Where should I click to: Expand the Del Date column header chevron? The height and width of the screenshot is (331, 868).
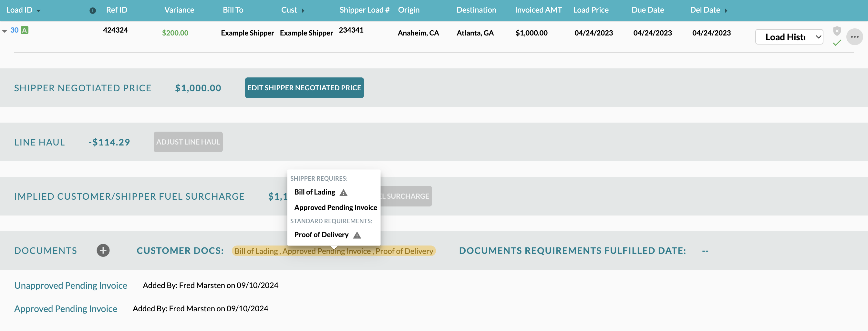727,10
